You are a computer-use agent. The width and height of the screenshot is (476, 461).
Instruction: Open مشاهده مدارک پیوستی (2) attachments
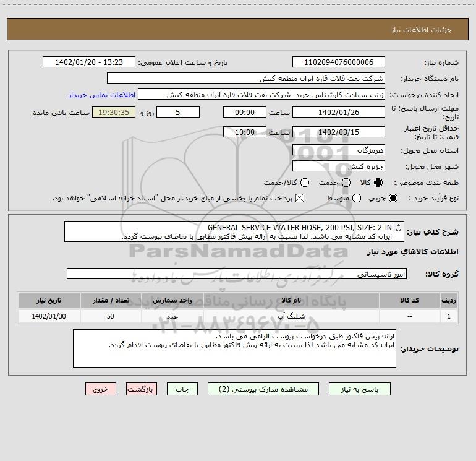263,389
